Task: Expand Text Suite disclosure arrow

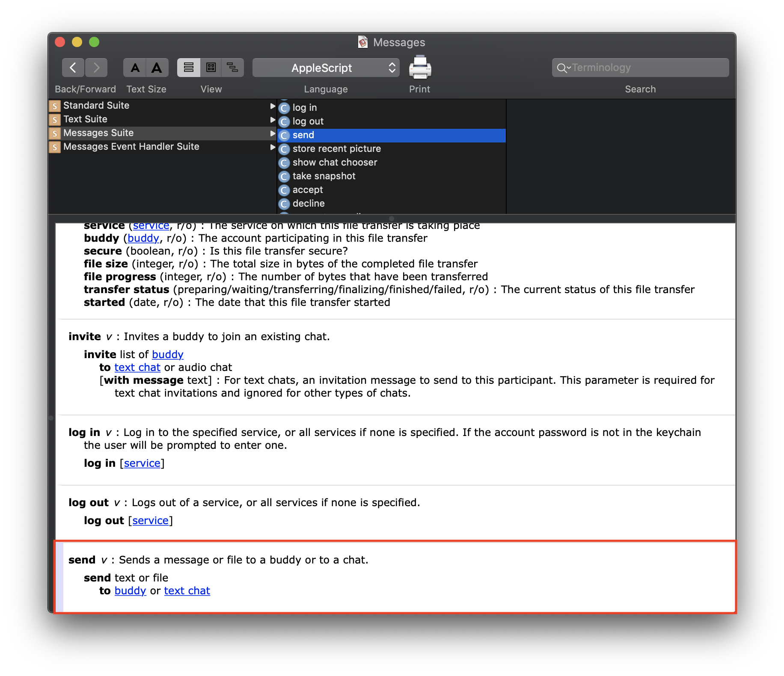Action: 273,119
